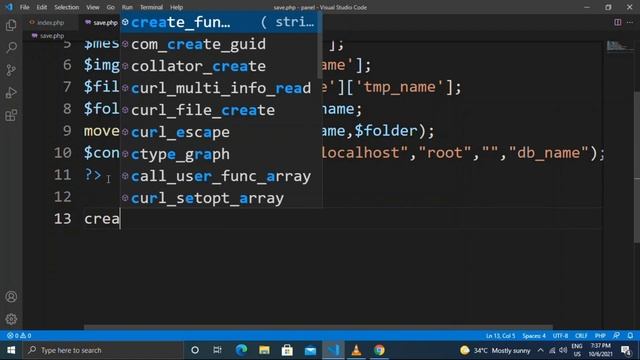Open the Selection menu
Viewport: 640px width, 360px height.
pos(67,7)
